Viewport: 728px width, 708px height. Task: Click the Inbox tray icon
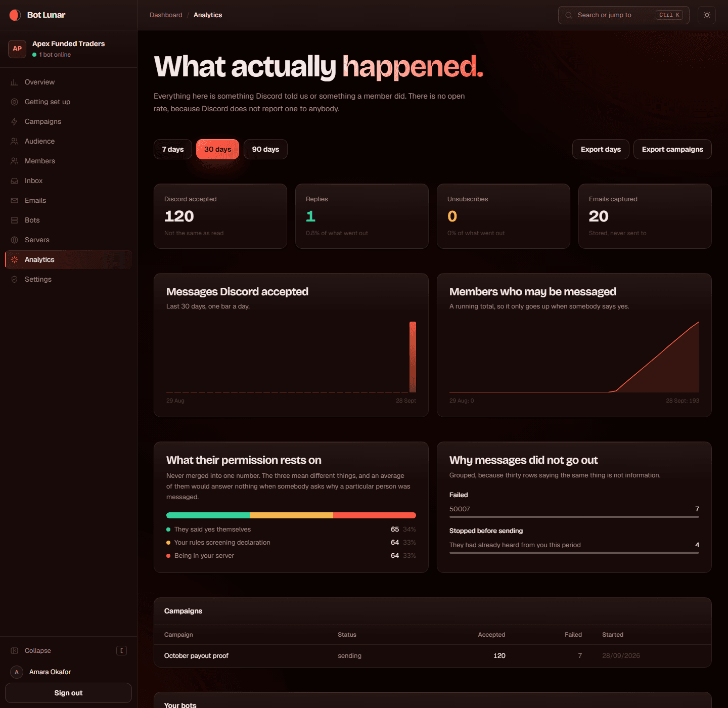coord(15,181)
